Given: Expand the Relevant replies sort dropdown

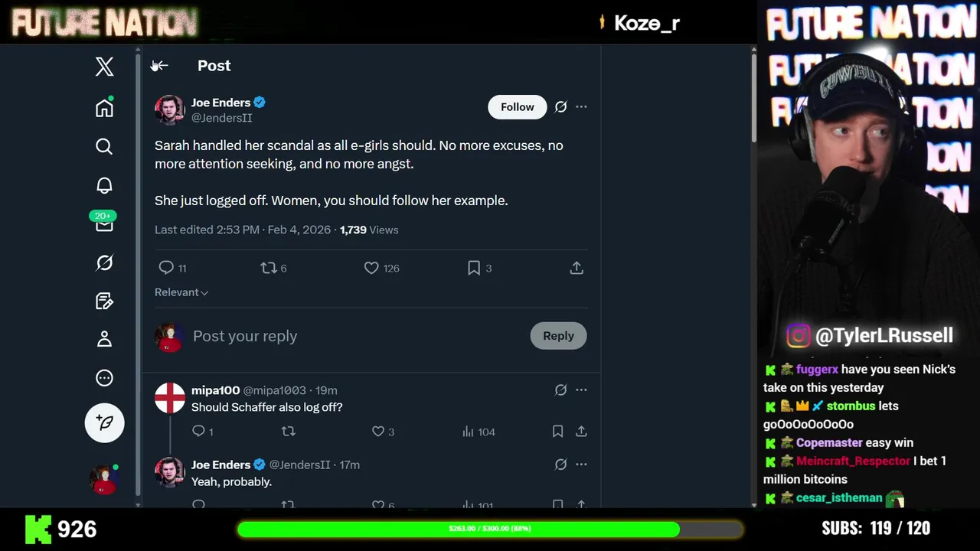Looking at the screenshot, I should (181, 292).
